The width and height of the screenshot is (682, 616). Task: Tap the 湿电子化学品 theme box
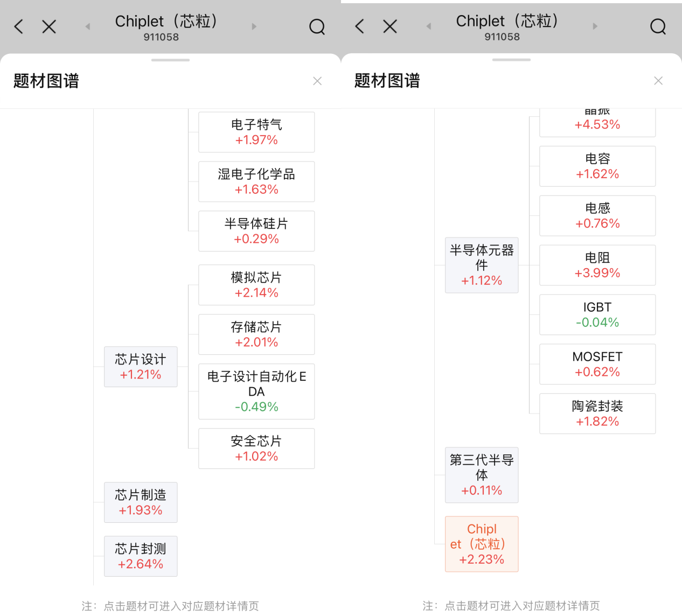pos(256,181)
